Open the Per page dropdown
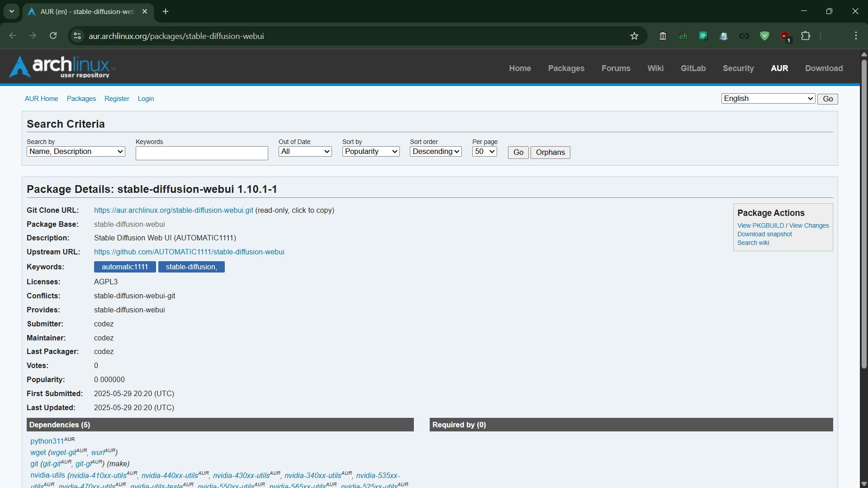 [484, 151]
